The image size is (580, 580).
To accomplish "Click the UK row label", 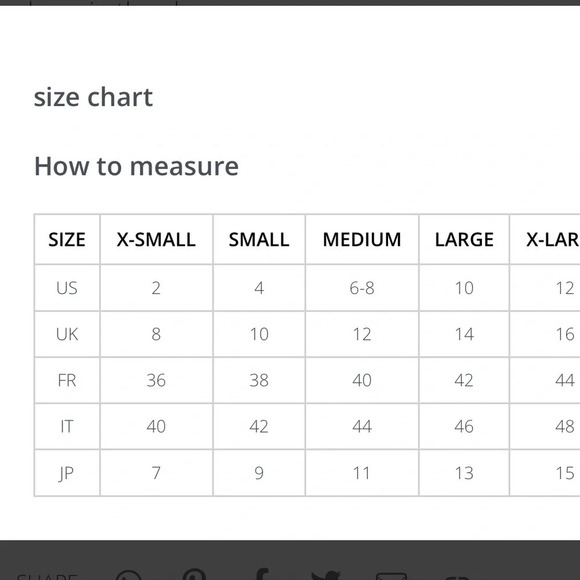I will [x=67, y=334].
